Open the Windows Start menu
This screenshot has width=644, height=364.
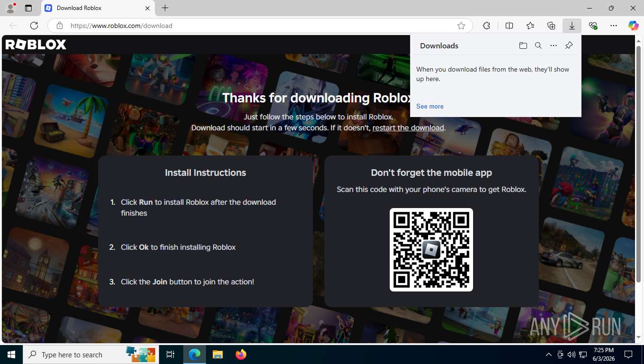point(11,355)
